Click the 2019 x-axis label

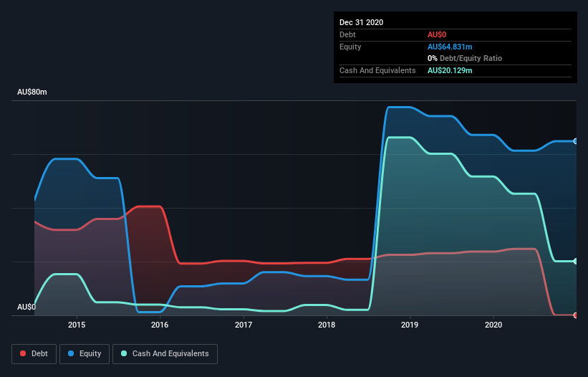(410, 325)
